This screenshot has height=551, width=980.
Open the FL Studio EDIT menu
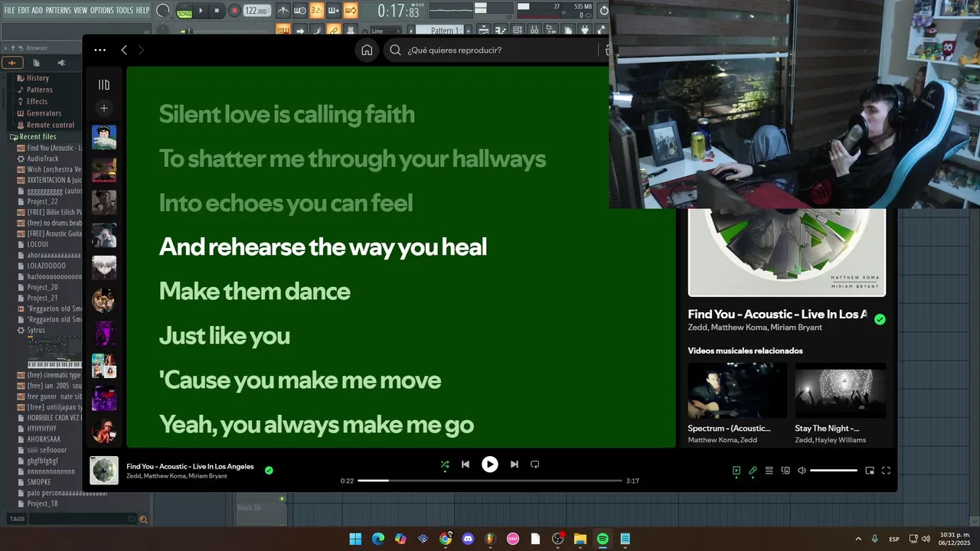[24, 11]
